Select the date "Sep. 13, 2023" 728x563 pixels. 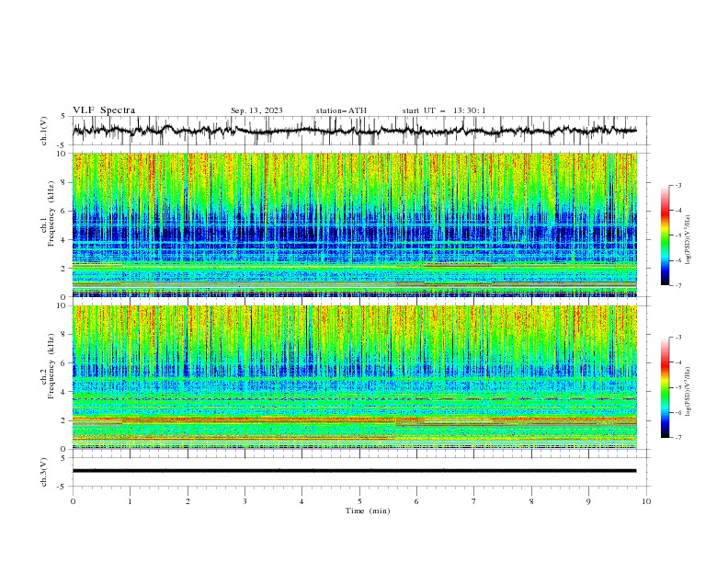tap(256, 110)
